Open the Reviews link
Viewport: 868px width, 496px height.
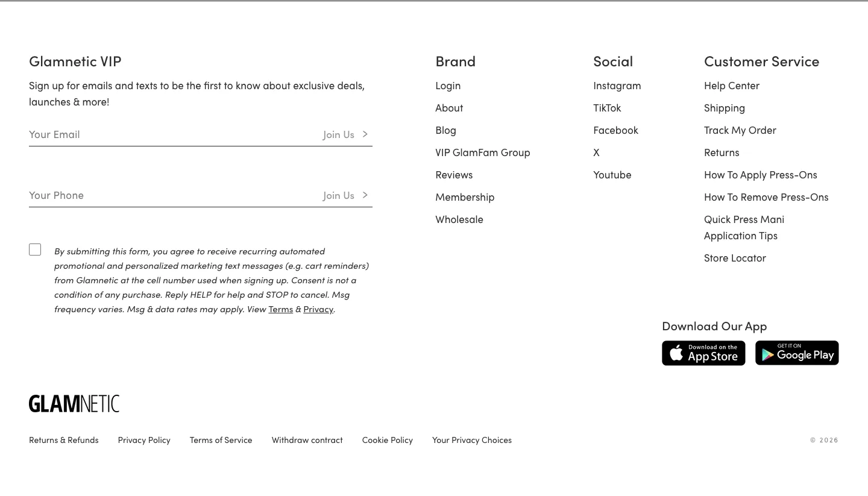click(x=454, y=175)
